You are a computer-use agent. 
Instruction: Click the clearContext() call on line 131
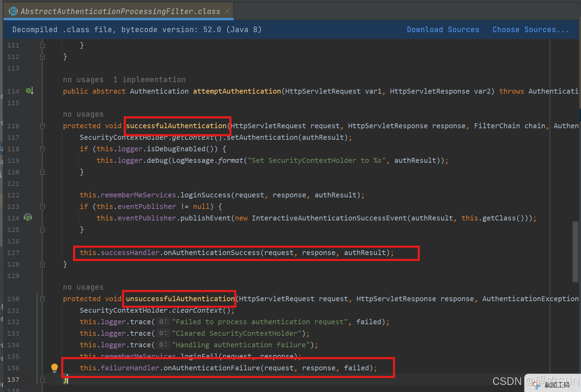tap(201, 310)
